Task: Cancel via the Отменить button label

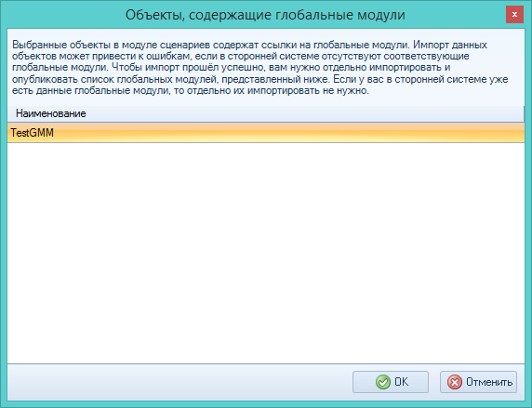Action: pyautogui.click(x=489, y=382)
